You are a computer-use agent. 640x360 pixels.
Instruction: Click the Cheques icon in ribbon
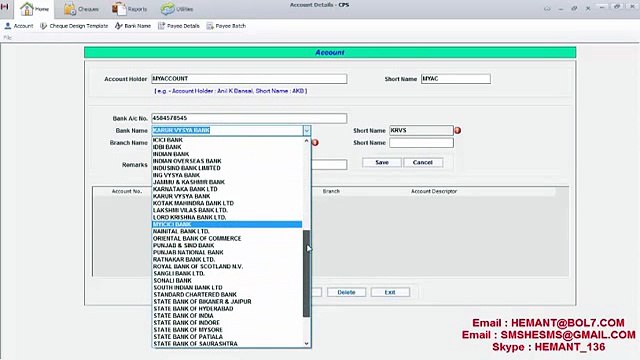pos(70,9)
